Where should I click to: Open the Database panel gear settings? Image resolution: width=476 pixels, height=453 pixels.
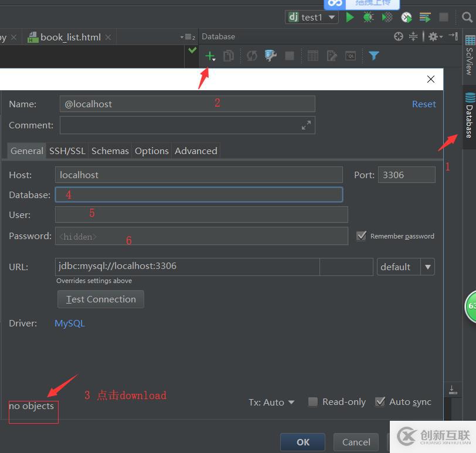click(x=436, y=37)
